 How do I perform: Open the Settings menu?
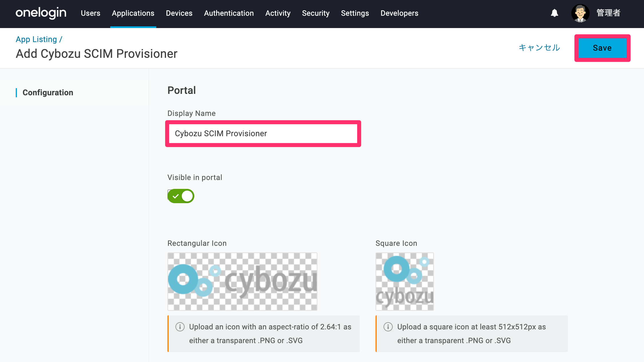355,13
